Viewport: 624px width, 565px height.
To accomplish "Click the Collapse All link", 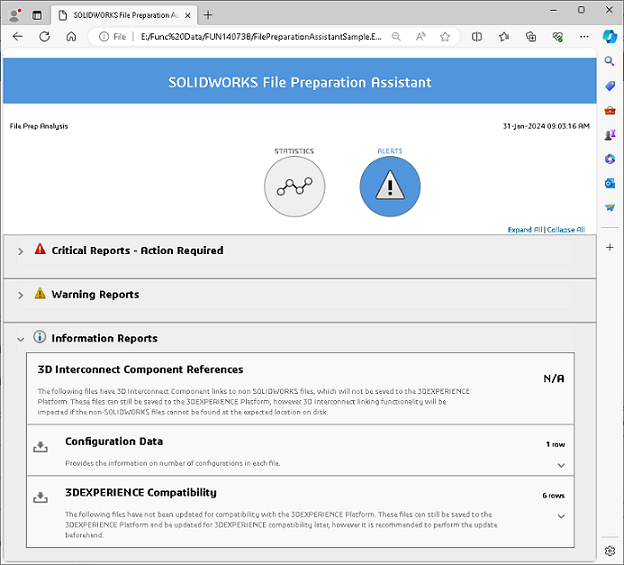I will click(566, 230).
